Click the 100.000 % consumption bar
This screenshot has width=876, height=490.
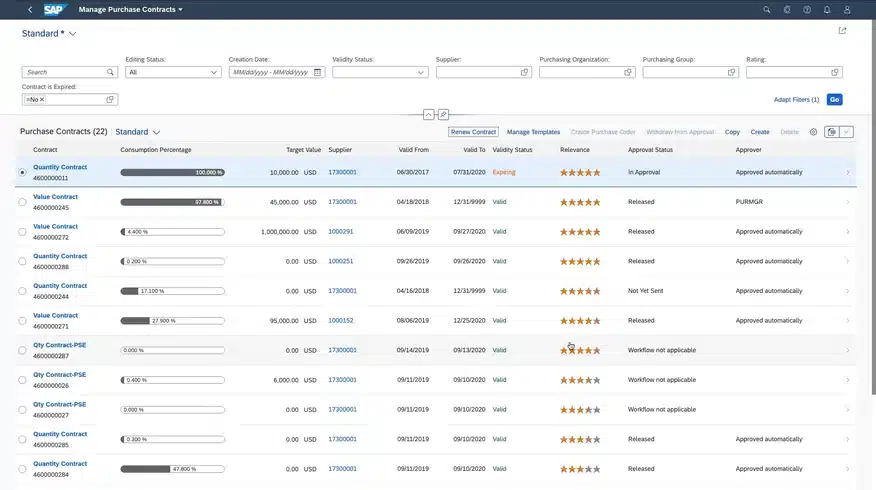coord(173,173)
